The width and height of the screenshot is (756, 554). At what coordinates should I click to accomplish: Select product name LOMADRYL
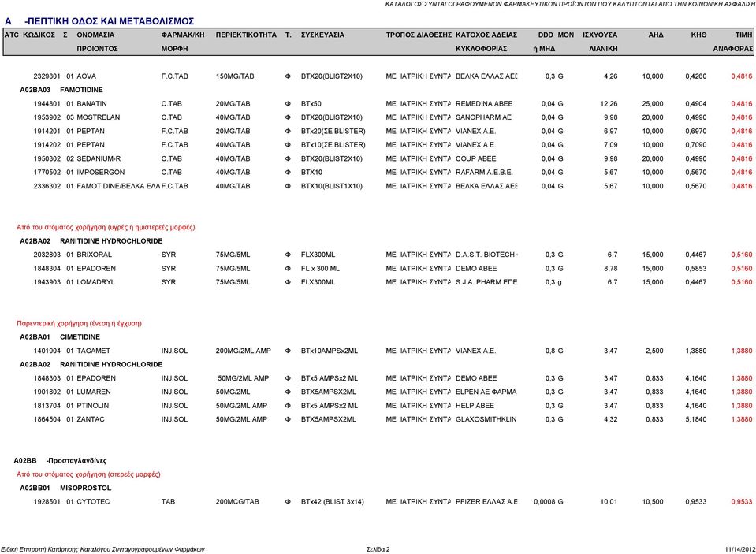pos(95,282)
